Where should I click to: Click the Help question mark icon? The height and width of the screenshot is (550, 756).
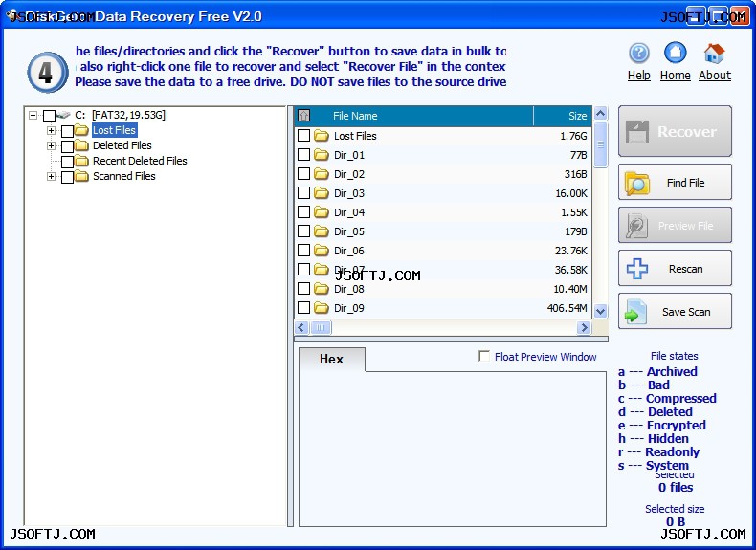[x=639, y=53]
